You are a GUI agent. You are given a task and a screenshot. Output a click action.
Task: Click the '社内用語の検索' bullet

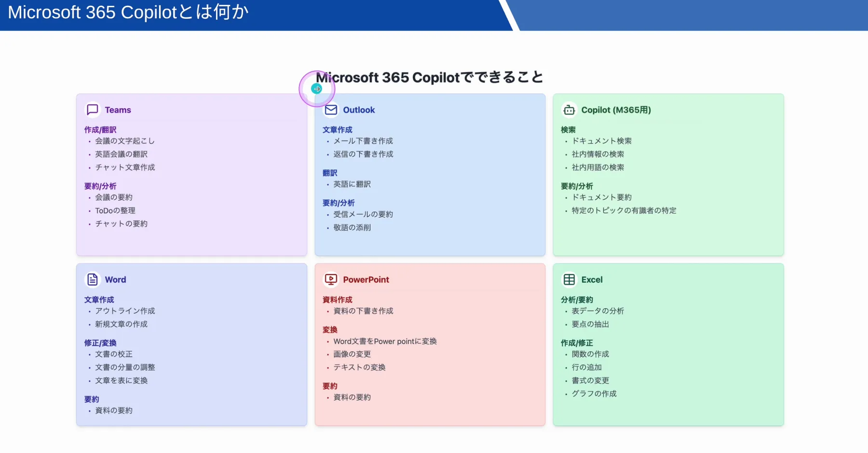click(x=598, y=167)
